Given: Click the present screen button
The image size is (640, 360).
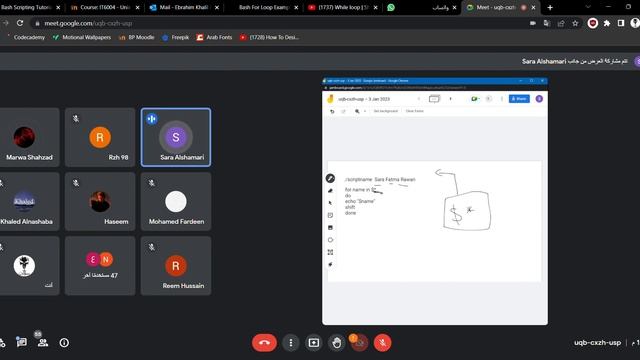Looking at the screenshot, I should pyautogui.click(x=313, y=343).
